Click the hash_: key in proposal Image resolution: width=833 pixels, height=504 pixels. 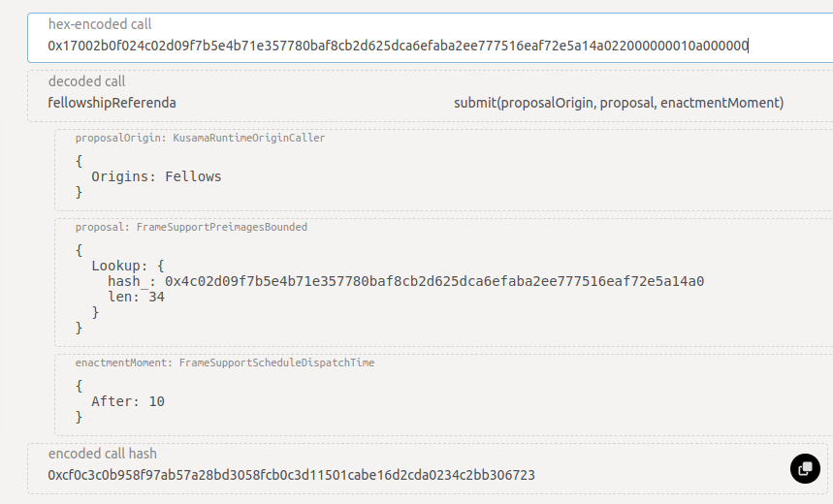132,281
